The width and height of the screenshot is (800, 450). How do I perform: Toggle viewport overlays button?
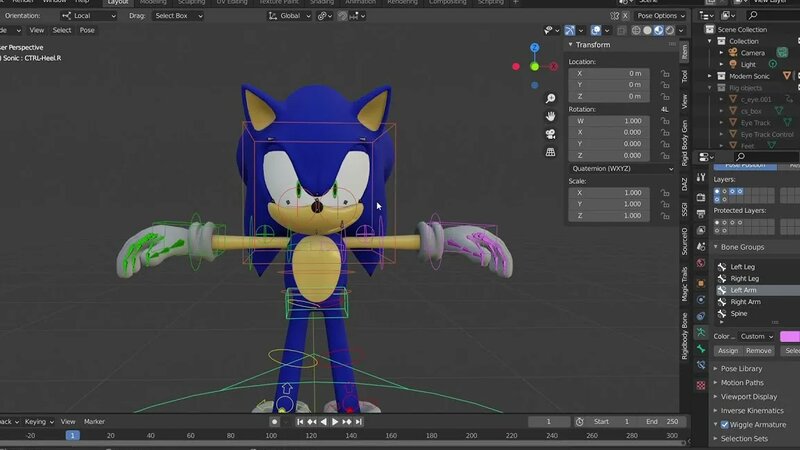[595, 31]
